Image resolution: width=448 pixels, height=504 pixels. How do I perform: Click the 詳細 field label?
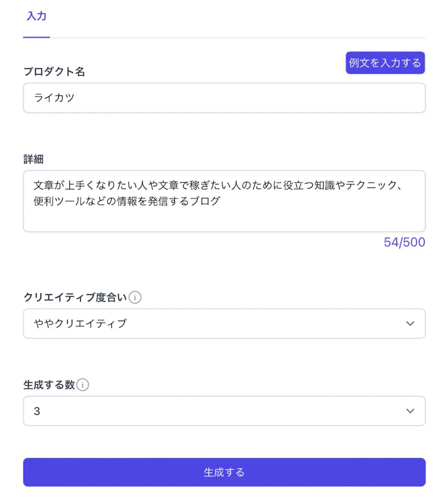(34, 159)
